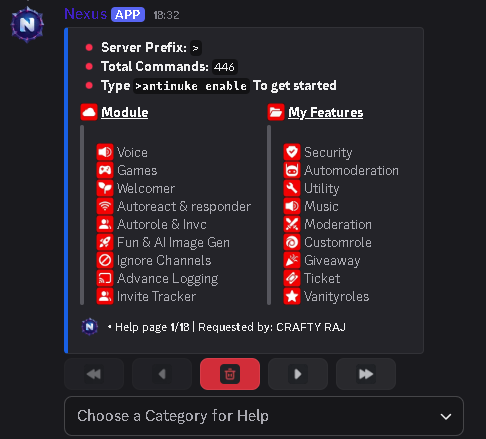Click the red trash delete button
The height and width of the screenshot is (439, 486).
[x=230, y=374]
